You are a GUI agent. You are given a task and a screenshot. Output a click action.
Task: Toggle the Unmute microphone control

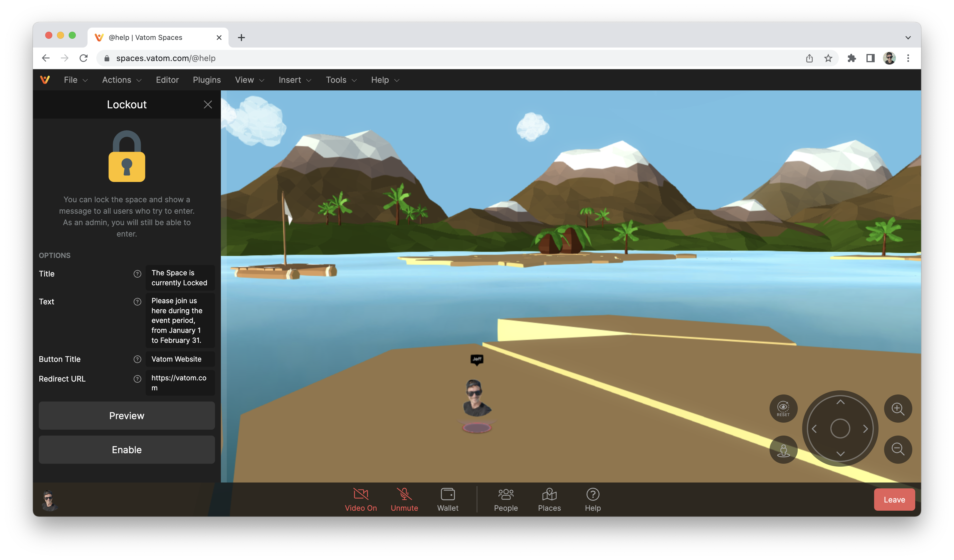coord(404,500)
